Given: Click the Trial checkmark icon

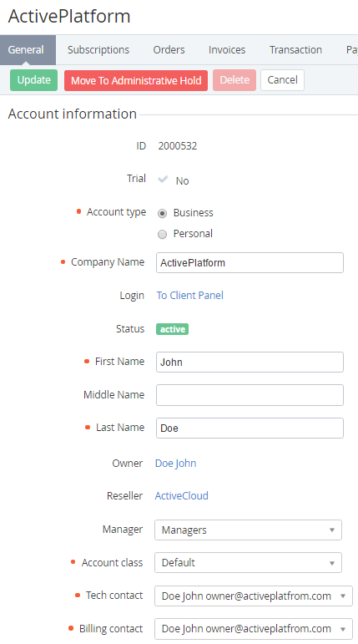Looking at the screenshot, I should (x=163, y=180).
